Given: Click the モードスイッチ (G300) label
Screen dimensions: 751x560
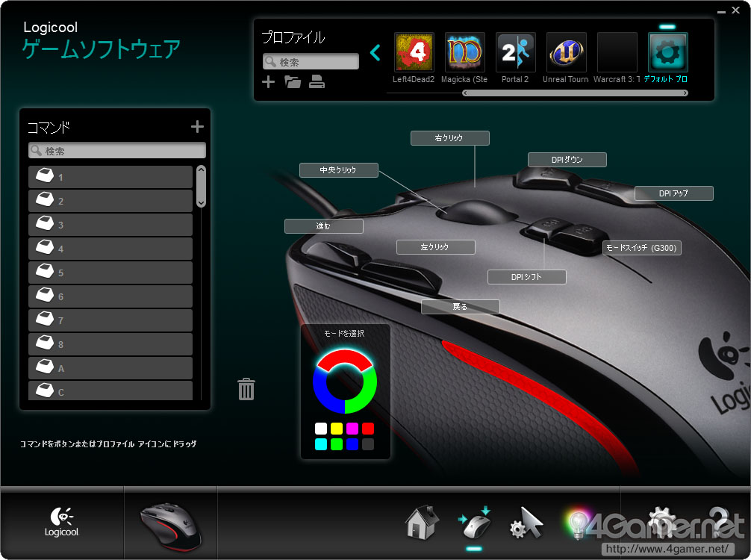Looking at the screenshot, I should point(642,248).
